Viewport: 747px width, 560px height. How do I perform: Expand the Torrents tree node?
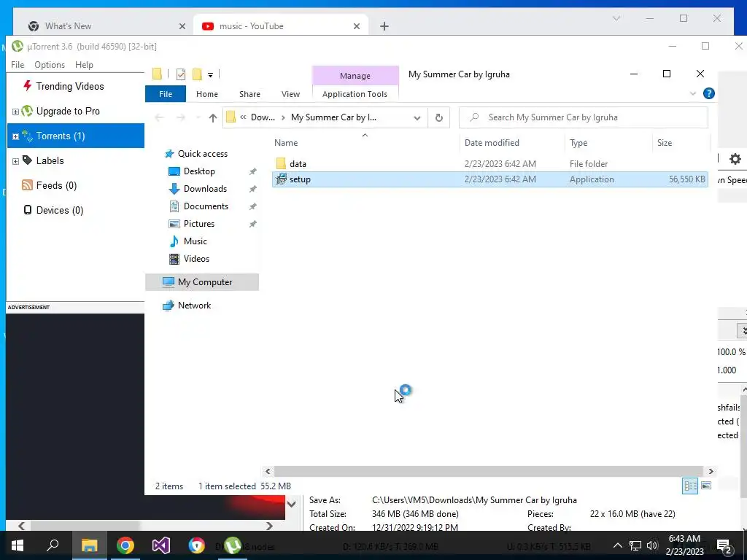[15, 136]
